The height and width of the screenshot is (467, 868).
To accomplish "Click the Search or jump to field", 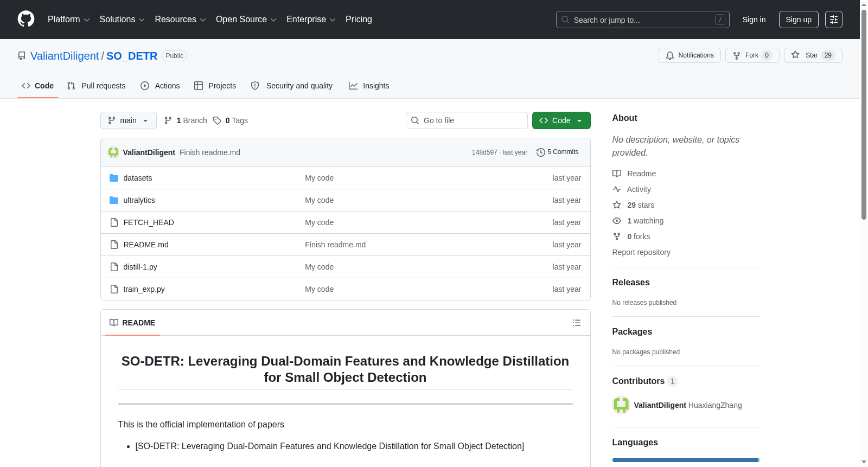I will point(643,20).
